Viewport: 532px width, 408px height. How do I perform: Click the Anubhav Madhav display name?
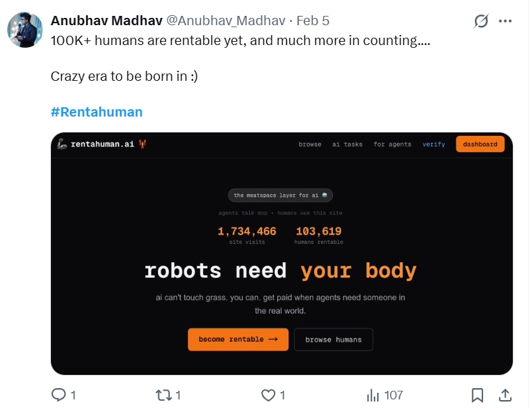[x=106, y=21]
